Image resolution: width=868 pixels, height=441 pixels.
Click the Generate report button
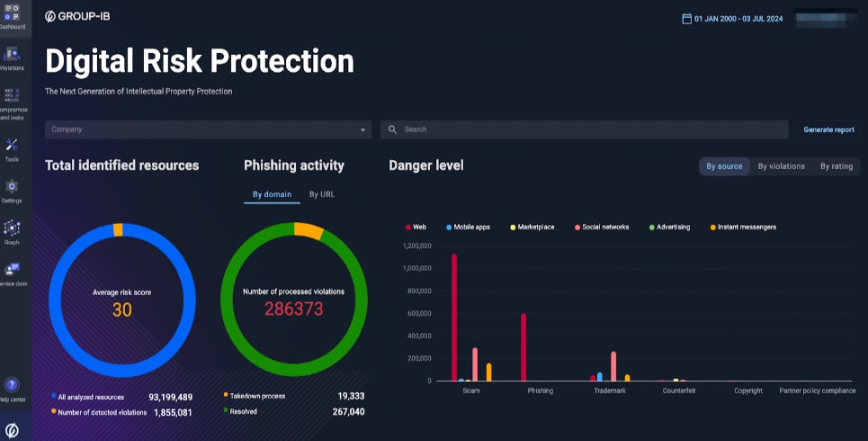coord(828,130)
